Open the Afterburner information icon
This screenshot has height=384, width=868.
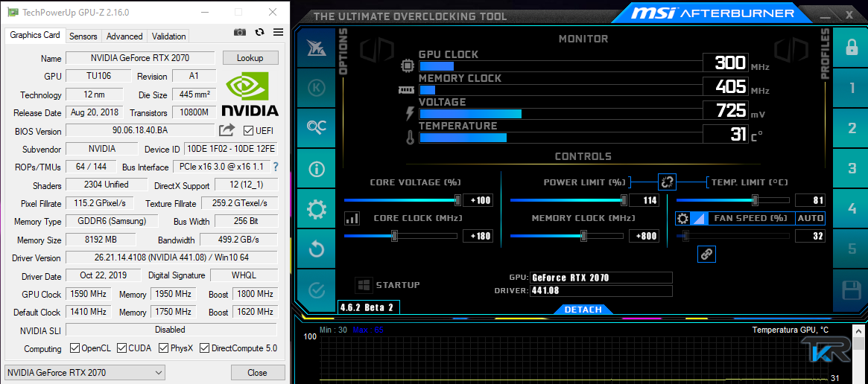click(x=316, y=168)
